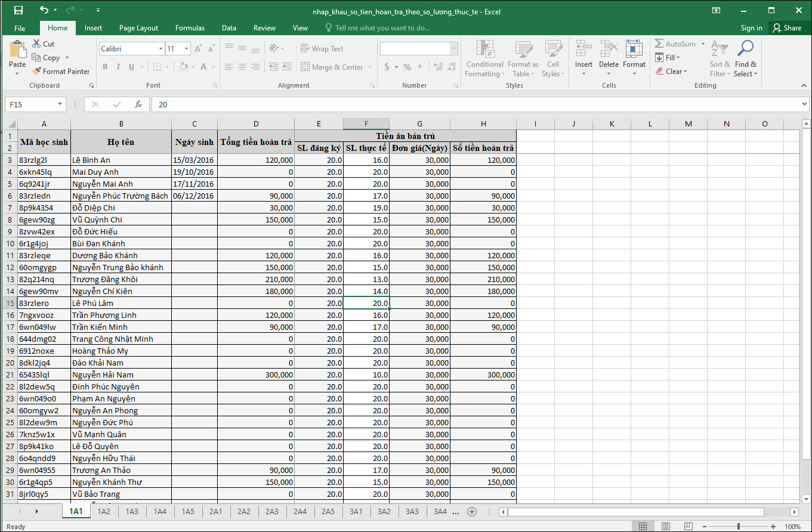
Task: Toggle Wrap Text on selection
Action: click(x=322, y=49)
